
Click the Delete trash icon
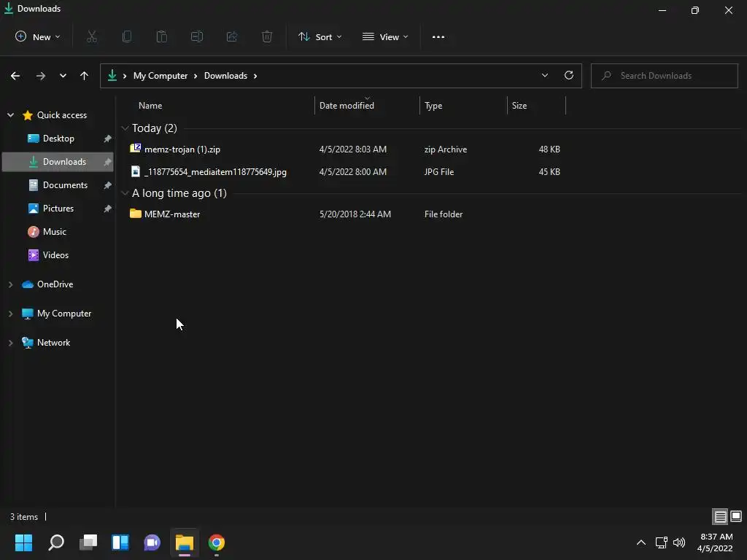(x=267, y=36)
